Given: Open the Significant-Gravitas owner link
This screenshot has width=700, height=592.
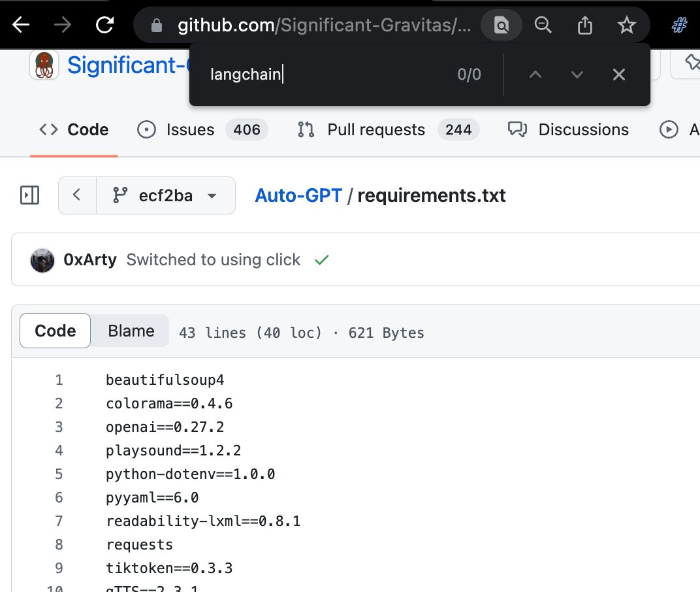Looking at the screenshot, I should tap(128, 65).
